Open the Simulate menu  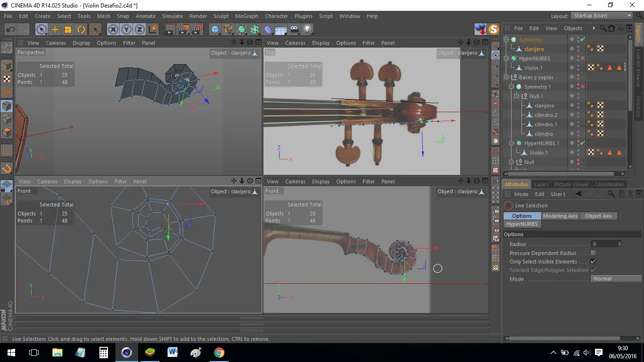click(x=173, y=16)
